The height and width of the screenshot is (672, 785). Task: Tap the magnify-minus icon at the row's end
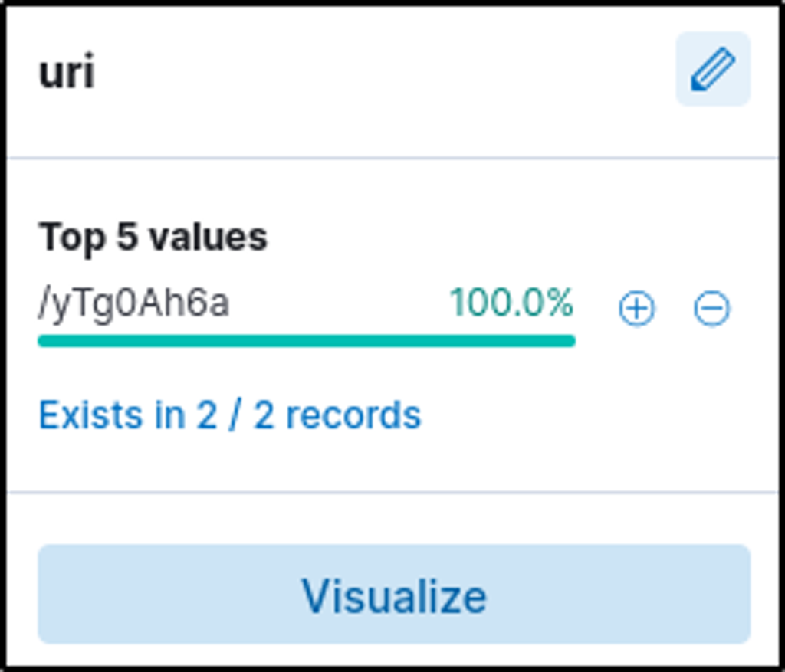(711, 309)
